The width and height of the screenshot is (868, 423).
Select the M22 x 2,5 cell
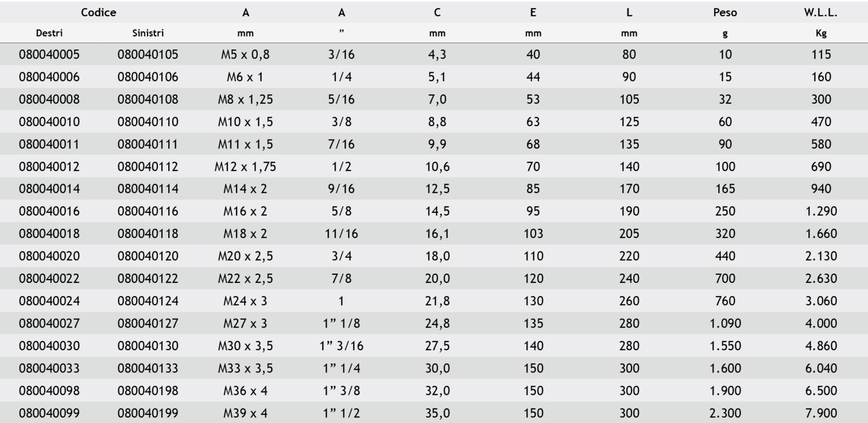[245, 279]
